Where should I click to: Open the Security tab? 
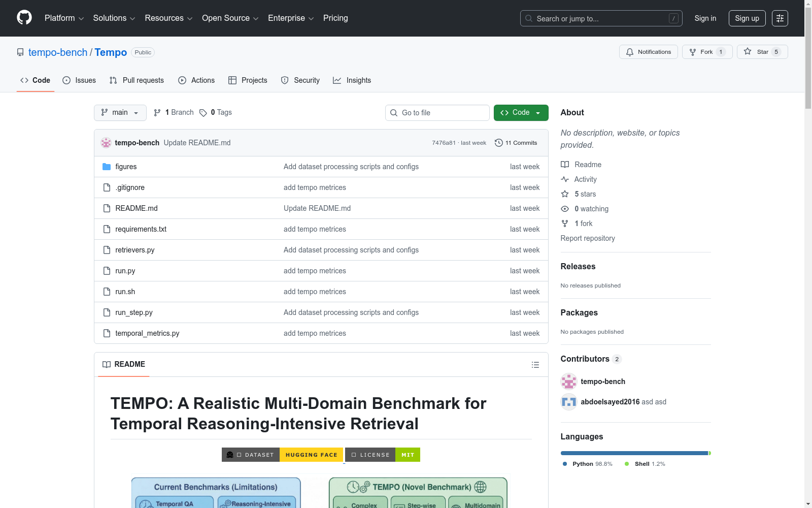point(300,80)
